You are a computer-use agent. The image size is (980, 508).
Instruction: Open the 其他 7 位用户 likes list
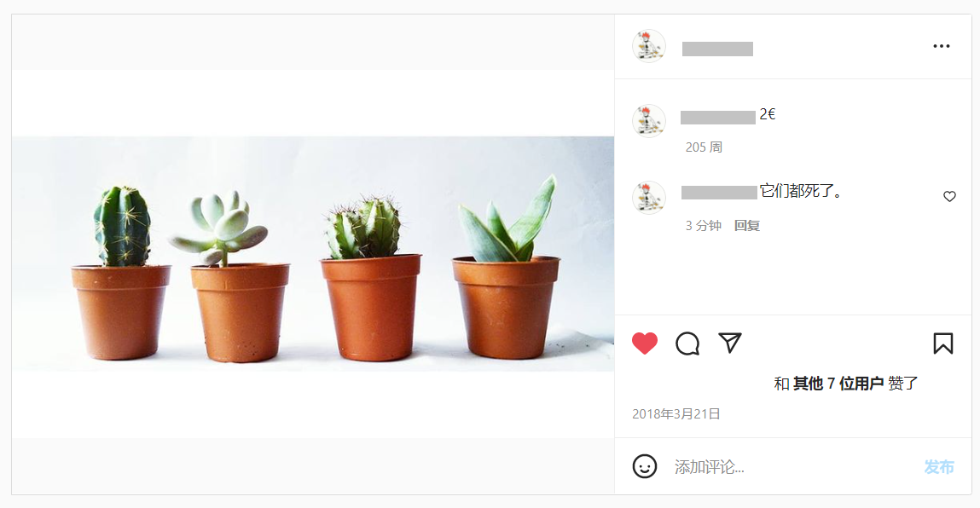pos(838,384)
